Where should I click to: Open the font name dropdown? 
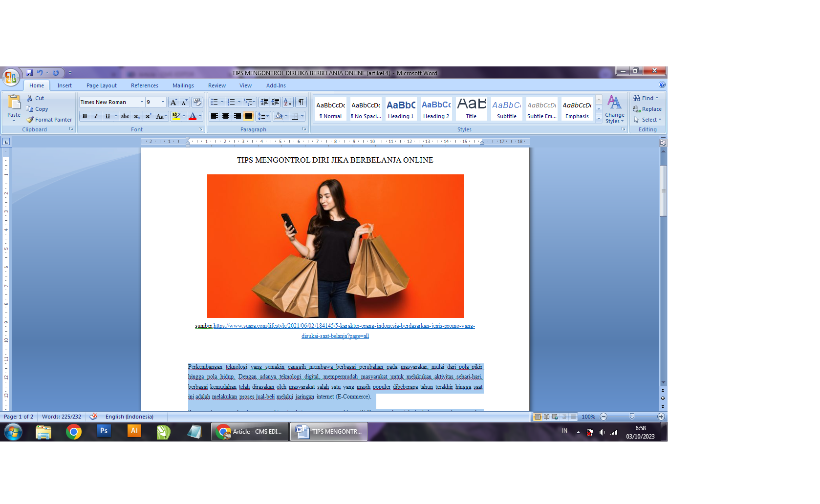pos(142,102)
